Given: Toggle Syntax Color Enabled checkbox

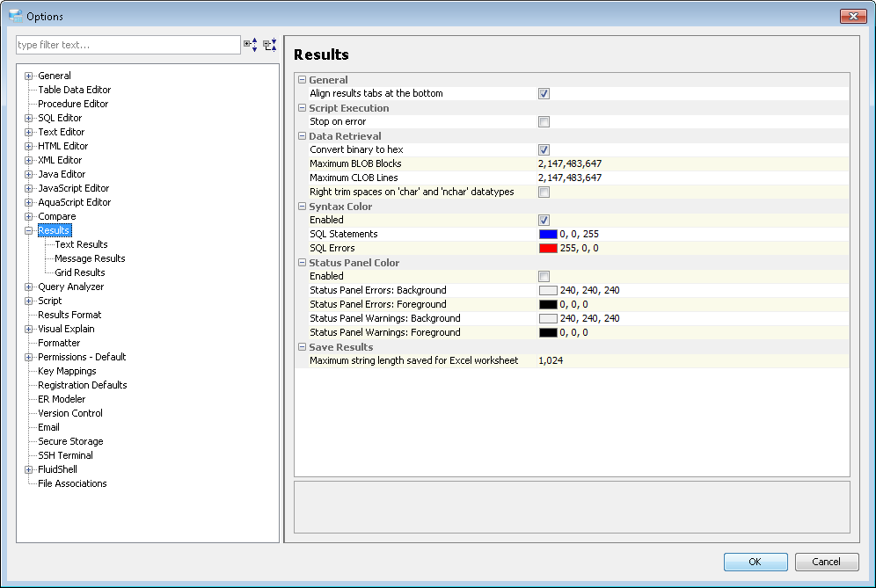Looking at the screenshot, I should click(x=544, y=220).
